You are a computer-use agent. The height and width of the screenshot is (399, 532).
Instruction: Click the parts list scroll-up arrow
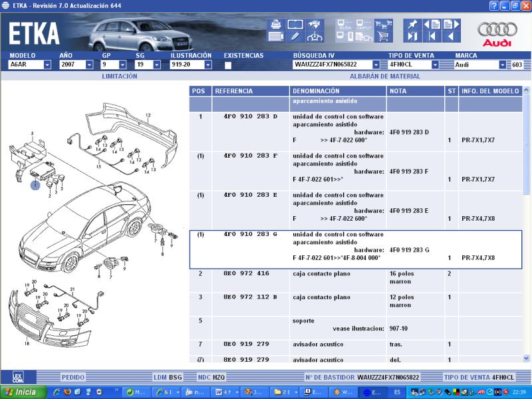click(x=526, y=90)
